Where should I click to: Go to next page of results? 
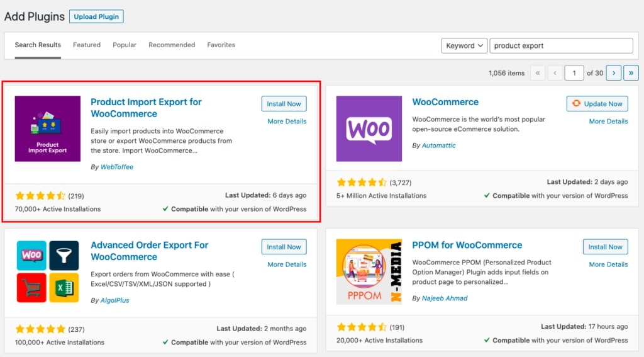click(613, 73)
